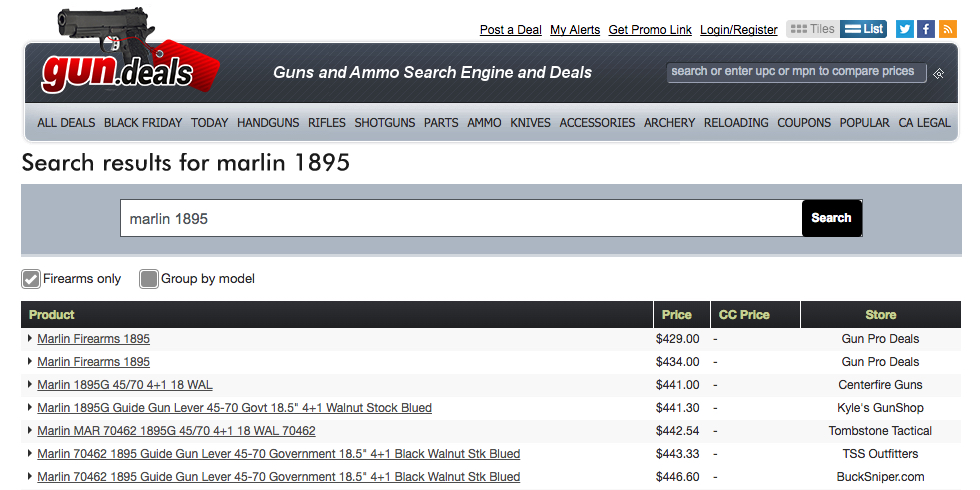Focus the marlin 1895 search field
The height and width of the screenshot is (490, 980).
[461, 218]
